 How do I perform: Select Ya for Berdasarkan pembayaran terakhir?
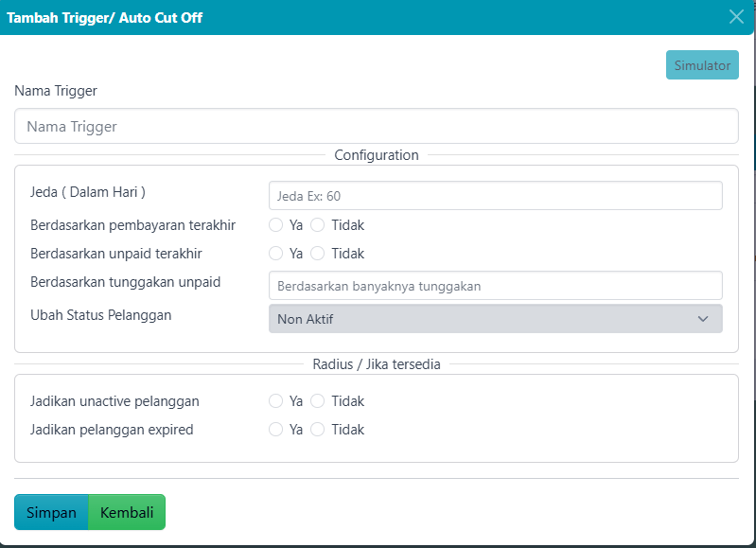coord(276,225)
